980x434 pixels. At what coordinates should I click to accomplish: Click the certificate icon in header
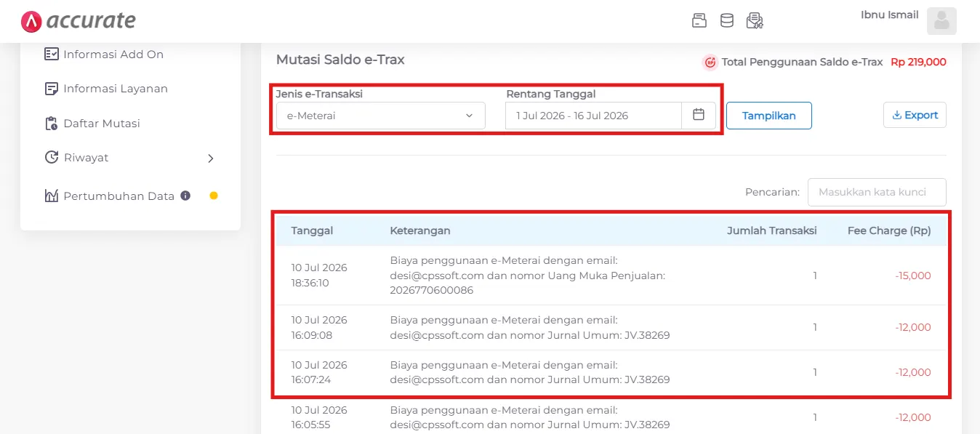[x=755, y=20]
